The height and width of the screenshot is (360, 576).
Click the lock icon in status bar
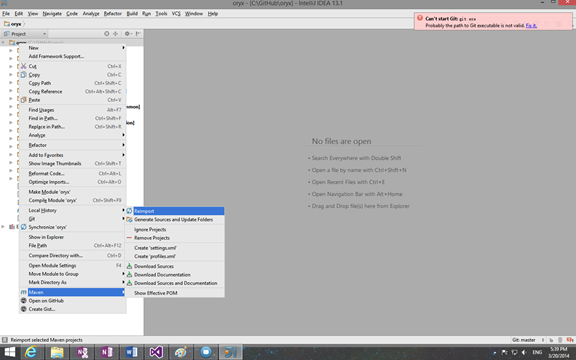(x=551, y=340)
